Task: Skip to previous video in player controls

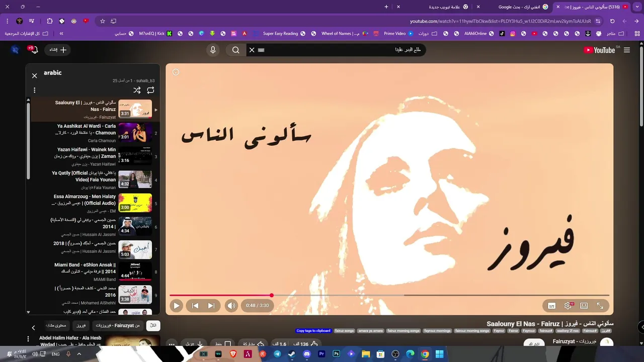Action: pos(195,305)
